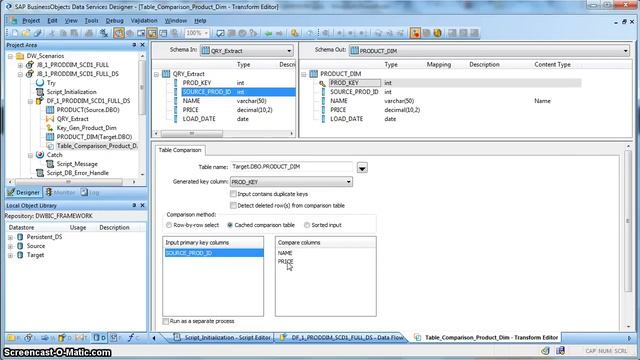
Task: Open the Project menu
Action: [x=31, y=20]
